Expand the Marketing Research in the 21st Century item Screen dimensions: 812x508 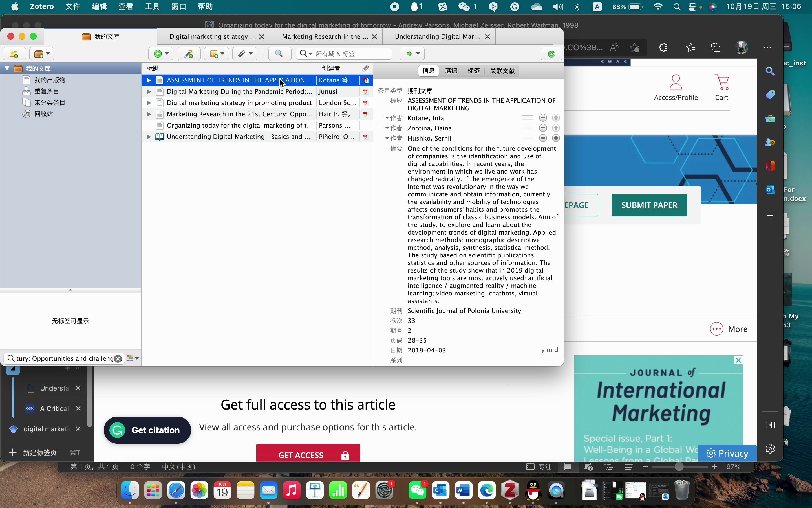(x=148, y=114)
